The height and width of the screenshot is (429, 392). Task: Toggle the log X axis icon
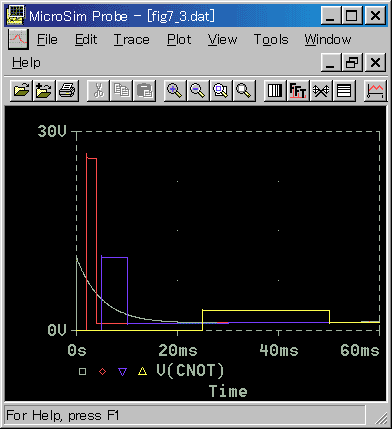tap(275, 90)
